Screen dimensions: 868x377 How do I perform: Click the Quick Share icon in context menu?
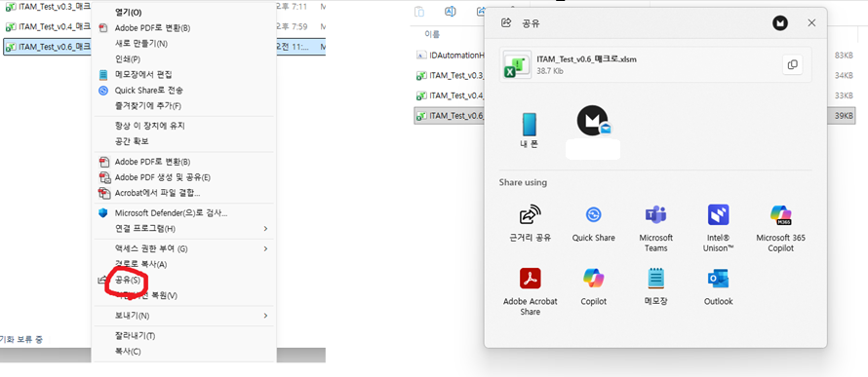[x=103, y=90]
